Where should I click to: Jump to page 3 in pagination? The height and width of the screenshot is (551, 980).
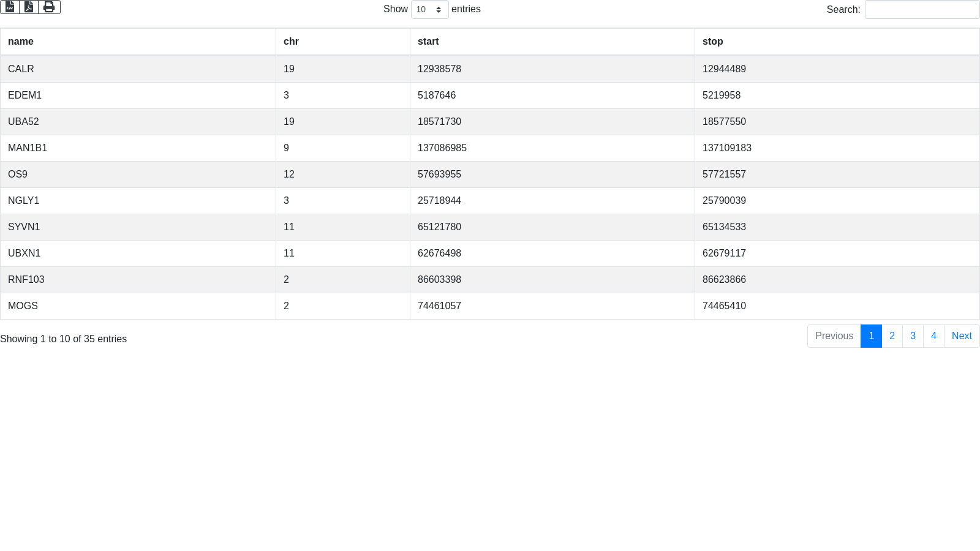tap(913, 336)
